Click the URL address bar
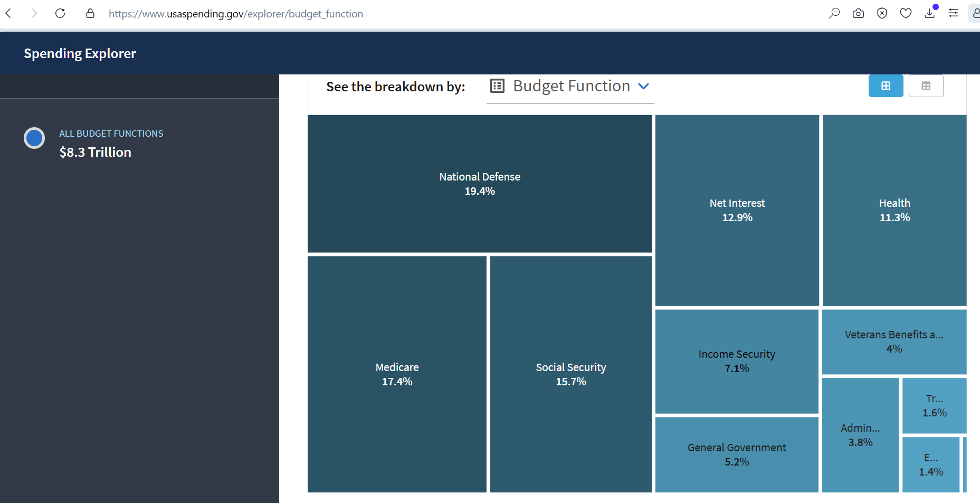This screenshot has width=980, height=503. point(235,14)
